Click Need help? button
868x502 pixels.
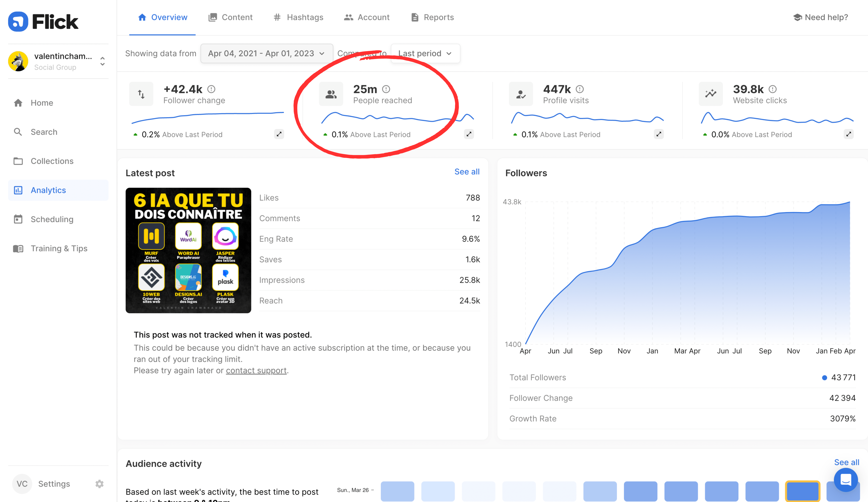[821, 17]
